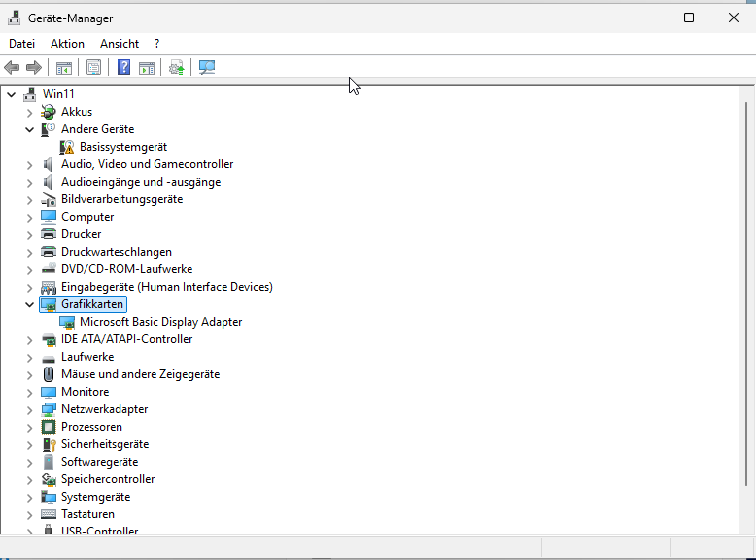Image resolution: width=756 pixels, height=560 pixels.
Task: Select the Win11 root label
Action: click(x=58, y=94)
